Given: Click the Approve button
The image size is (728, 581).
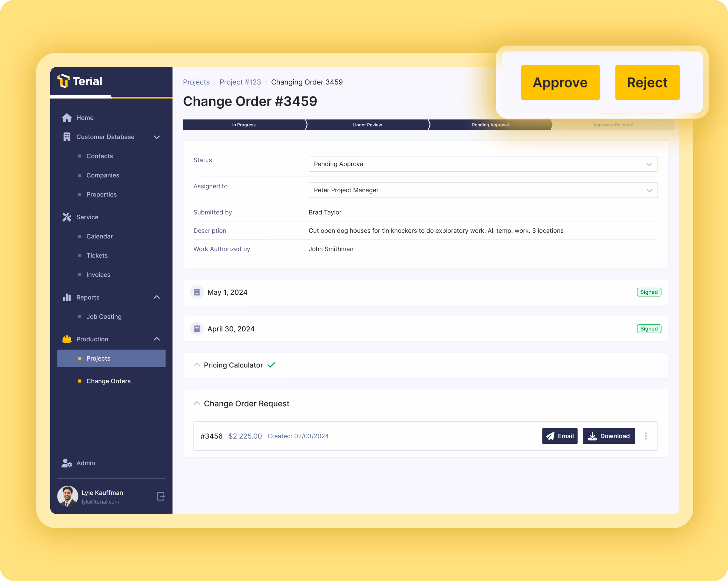Looking at the screenshot, I should (561, 82).
